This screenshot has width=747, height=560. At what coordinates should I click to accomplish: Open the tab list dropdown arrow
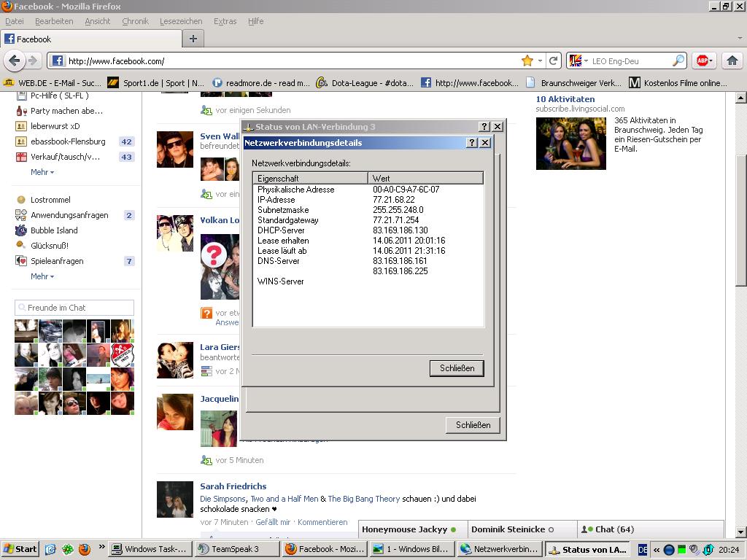coord(740,38)
